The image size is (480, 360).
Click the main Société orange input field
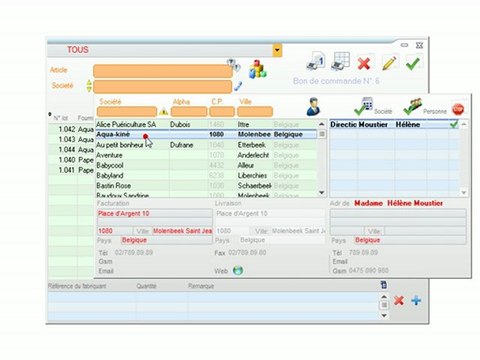coord(163,87)
